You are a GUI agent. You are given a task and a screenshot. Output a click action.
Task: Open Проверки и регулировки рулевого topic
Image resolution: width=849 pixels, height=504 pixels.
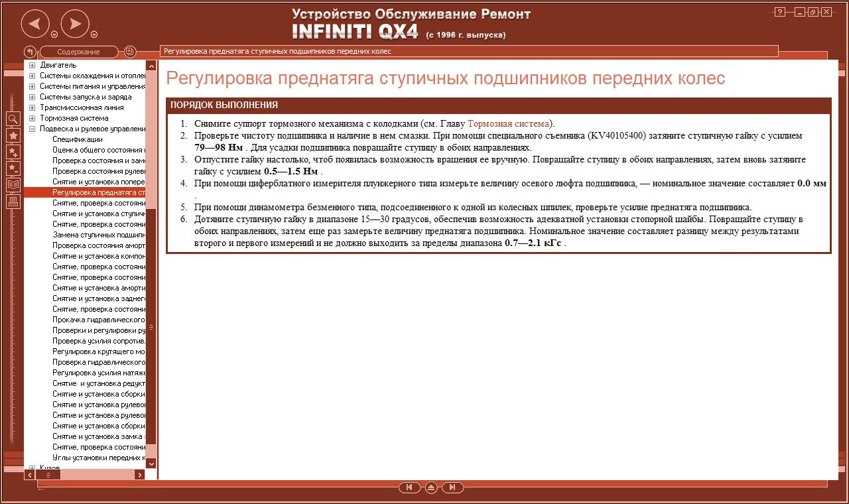click(x=99, y=330)
